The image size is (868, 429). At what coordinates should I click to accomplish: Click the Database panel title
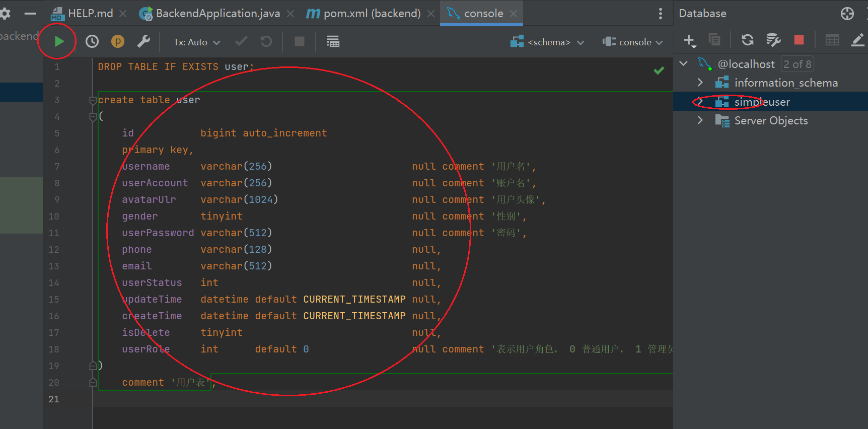click(702, 14)
